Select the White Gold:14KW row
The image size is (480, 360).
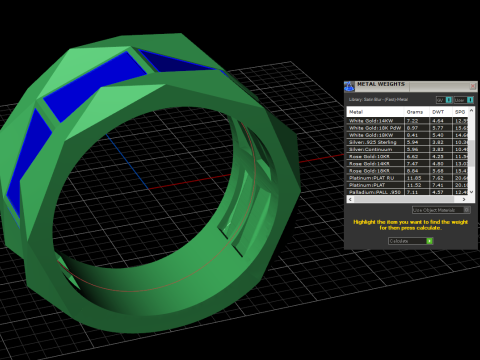tap(407, 121)
